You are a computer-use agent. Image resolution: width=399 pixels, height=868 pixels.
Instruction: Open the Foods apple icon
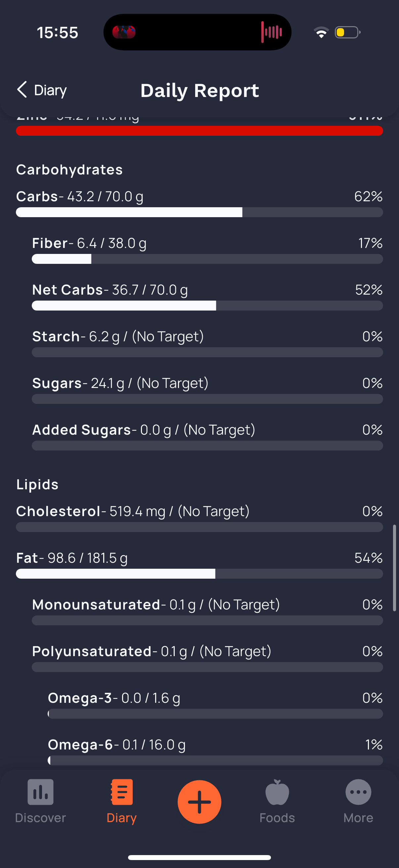[277, 792]
